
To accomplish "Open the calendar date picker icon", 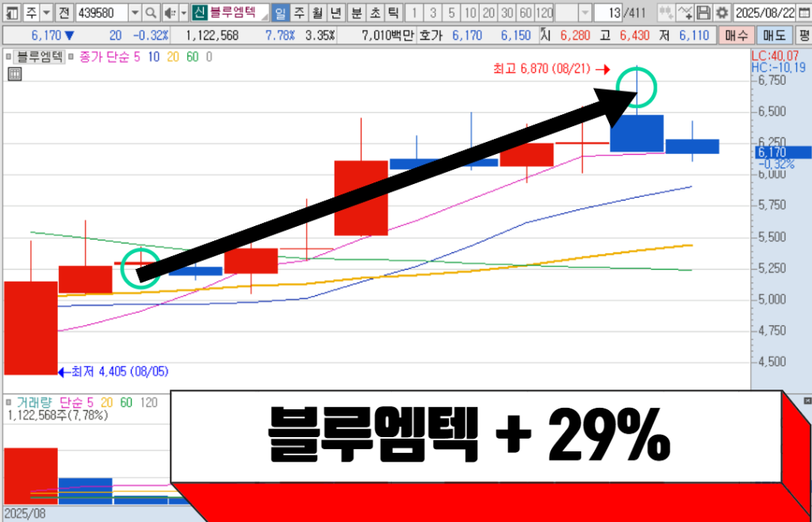I will click(803, 12).
